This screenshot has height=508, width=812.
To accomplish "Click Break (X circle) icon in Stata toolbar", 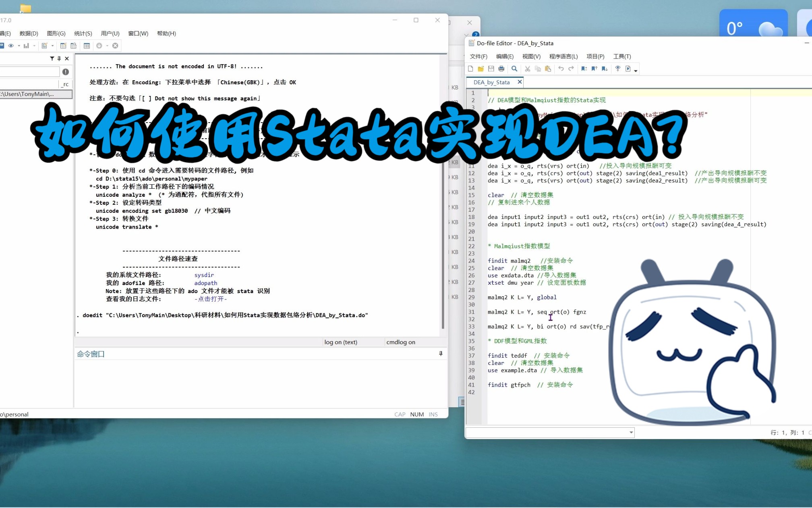I will coord(115,46).
